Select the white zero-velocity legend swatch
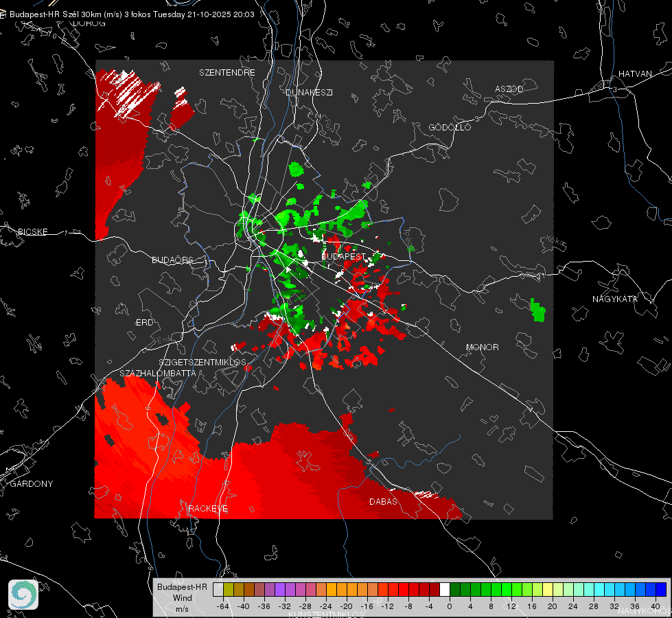The width and height of the screenshot is (672, 618). (445, 589)
